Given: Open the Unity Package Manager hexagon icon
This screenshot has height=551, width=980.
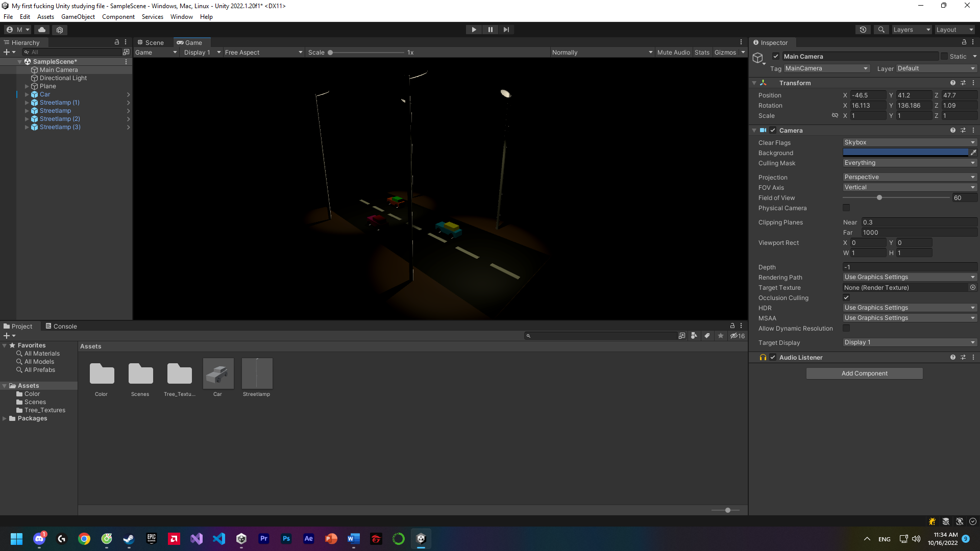Looking at the screenshot, I should [60, 30].
